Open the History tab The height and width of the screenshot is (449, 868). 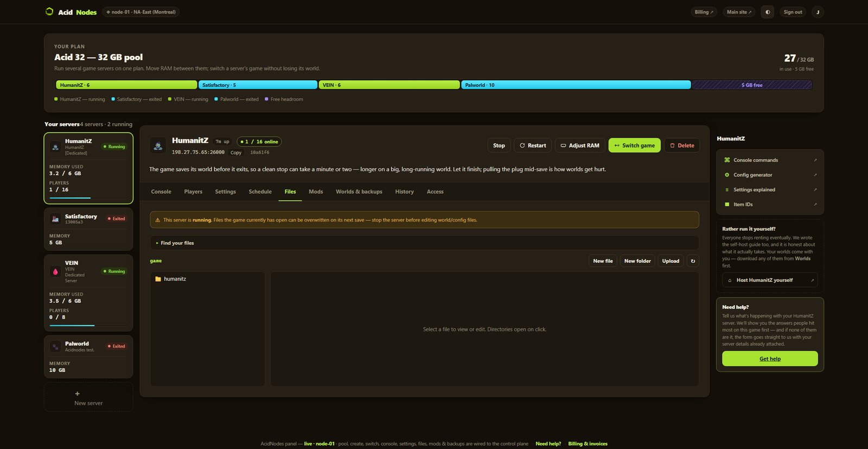coord(404,192)
